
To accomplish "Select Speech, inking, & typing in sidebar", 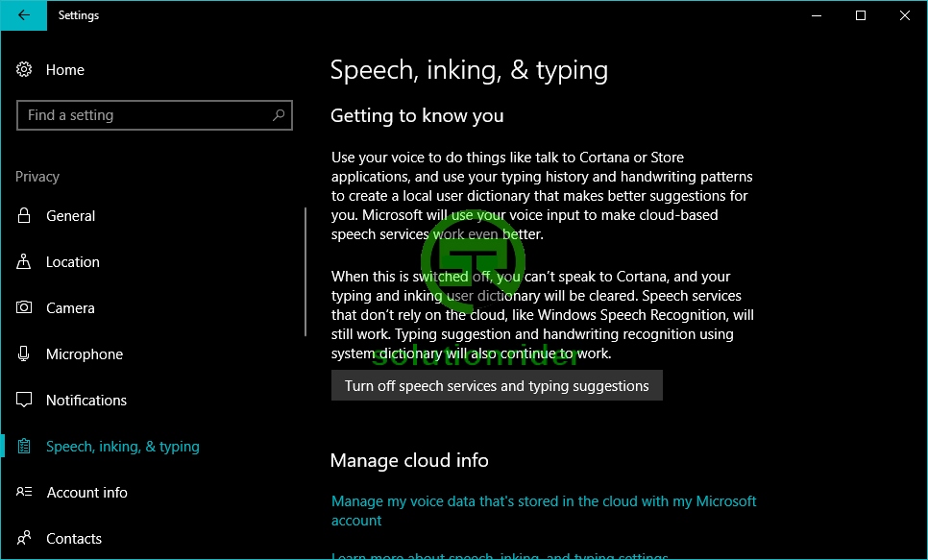I will click(x=123, y=447).
